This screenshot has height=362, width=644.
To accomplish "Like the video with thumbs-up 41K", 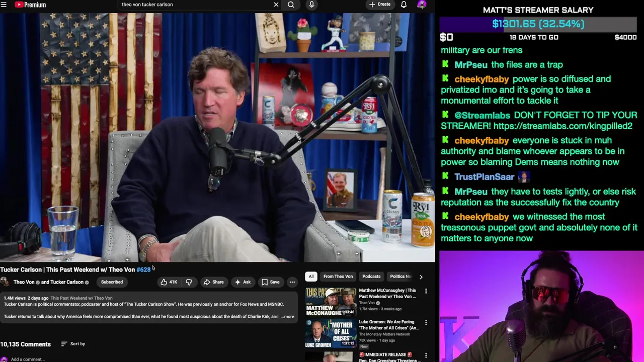I will point(169,282).
